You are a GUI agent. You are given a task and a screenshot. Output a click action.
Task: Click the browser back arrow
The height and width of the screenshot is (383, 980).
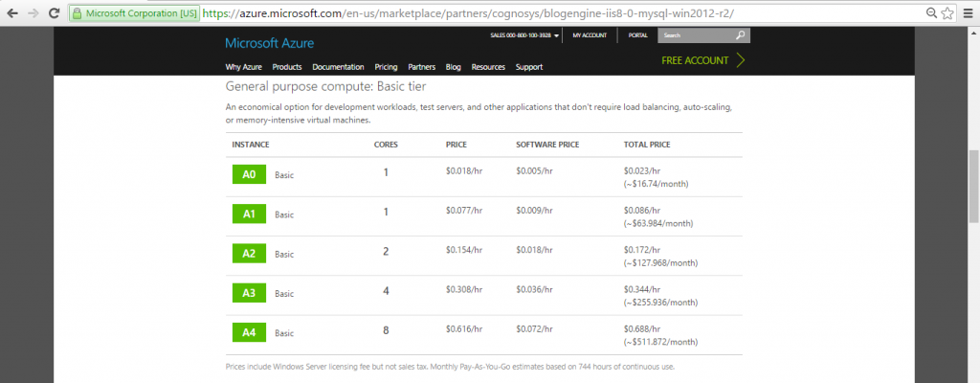click(11, 14)
